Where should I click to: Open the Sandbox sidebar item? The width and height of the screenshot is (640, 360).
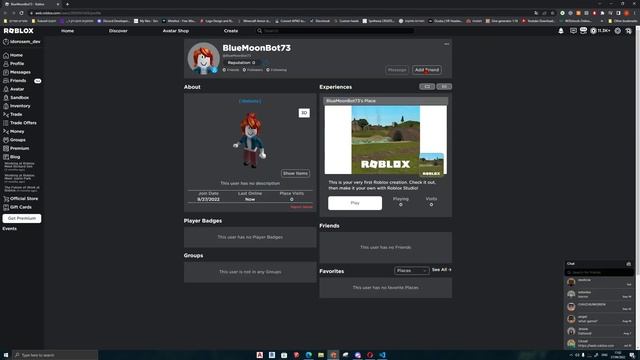pyautogui.click(x=16, y=98)
